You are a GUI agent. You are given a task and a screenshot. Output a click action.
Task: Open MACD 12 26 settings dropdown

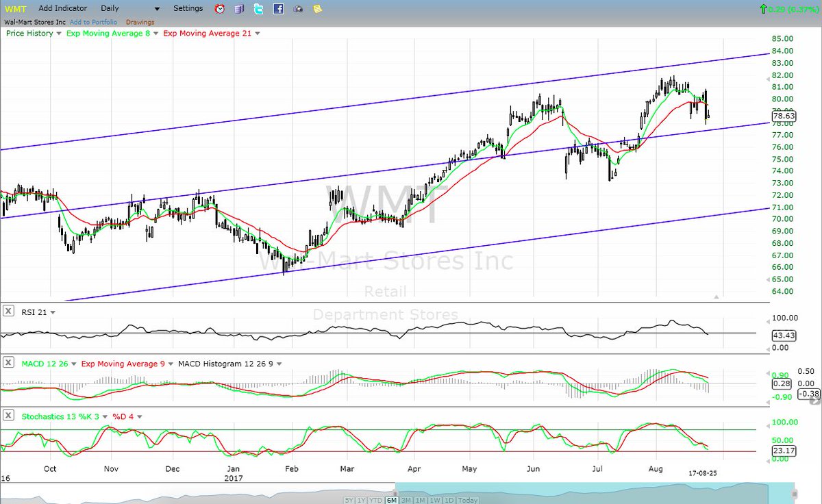tap(75, 364)
